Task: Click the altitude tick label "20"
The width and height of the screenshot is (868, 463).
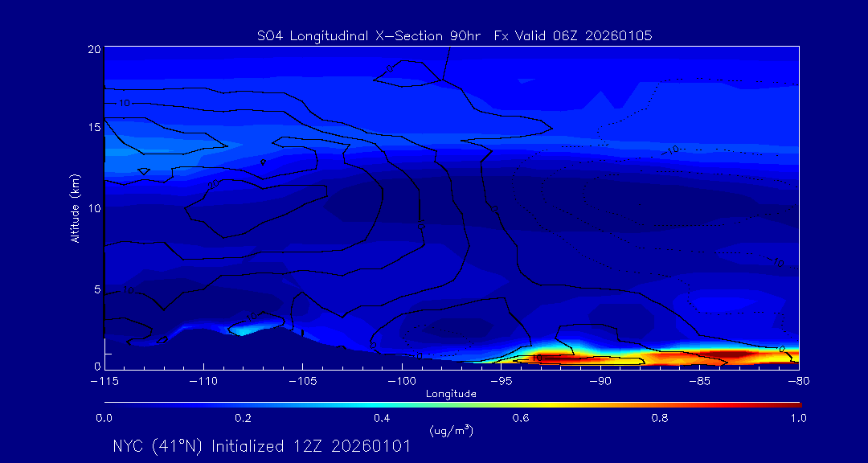Action: (x=94, y=49)
